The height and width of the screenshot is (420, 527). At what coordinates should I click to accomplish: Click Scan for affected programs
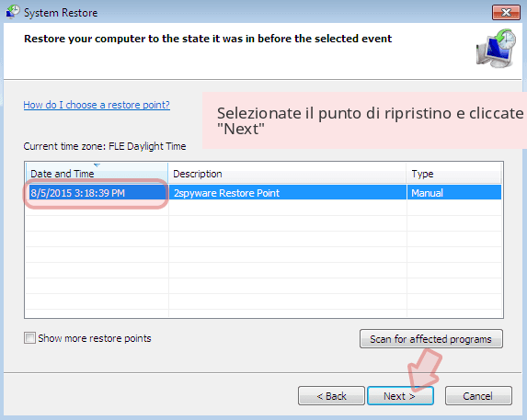click(430, 339)
